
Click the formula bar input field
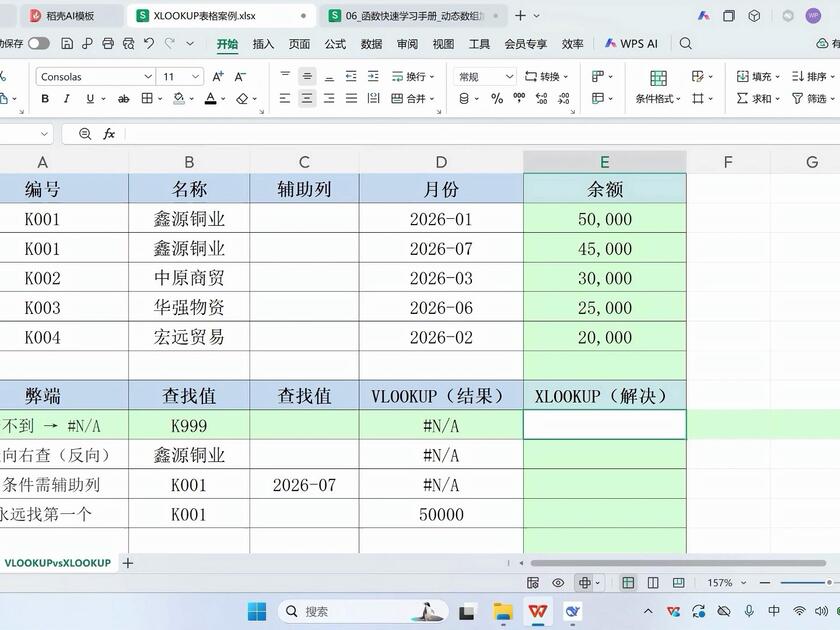(482, 133)
